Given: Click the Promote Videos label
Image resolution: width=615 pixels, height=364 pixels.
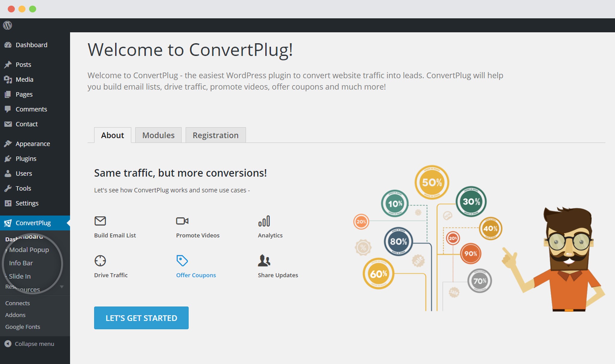Looking at the screenshot, I should pyautogui.click(x=198, y=235).
